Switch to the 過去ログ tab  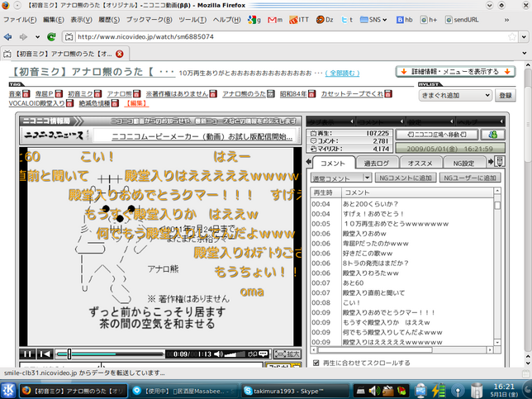coord(376,164)
